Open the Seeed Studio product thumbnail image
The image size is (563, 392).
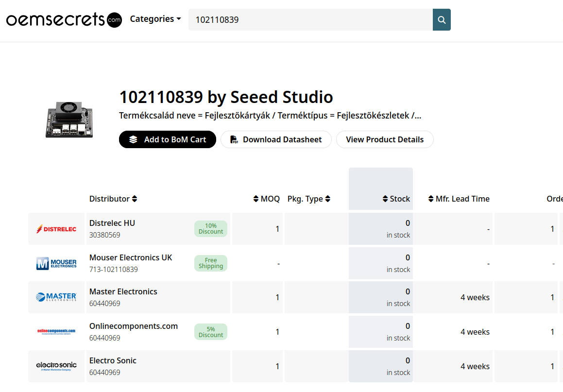[x=69, y=119]
